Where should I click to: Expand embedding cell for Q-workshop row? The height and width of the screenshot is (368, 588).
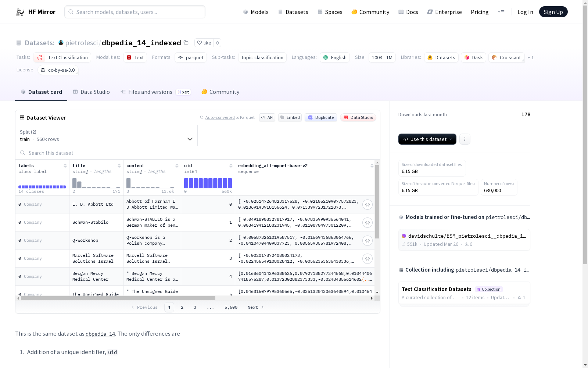pyautogui.click(x=367, y=241)
